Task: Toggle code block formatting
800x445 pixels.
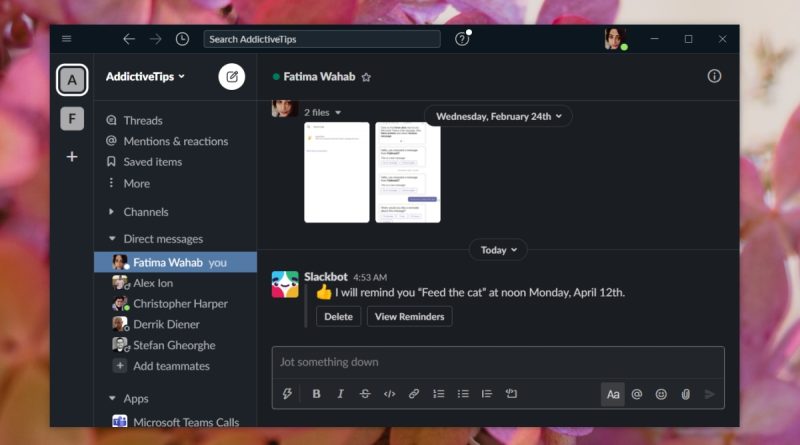Action: pos(511,393)
